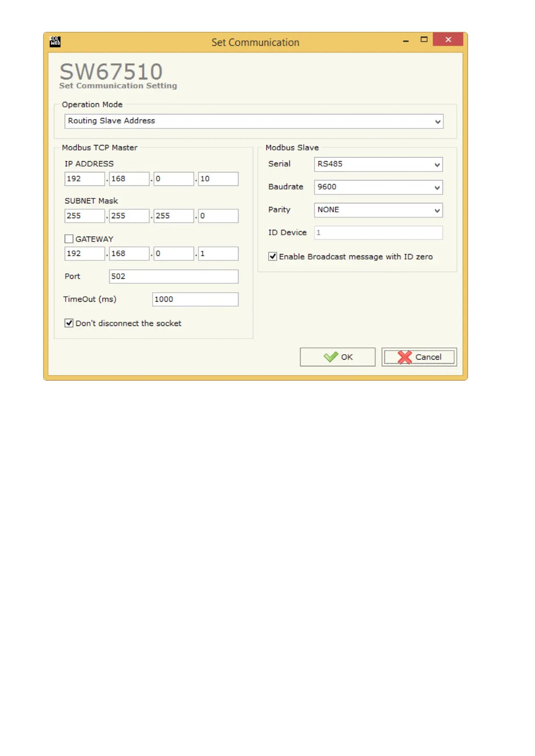Focus third GATEWAY octet field 0

click(173, 254)
